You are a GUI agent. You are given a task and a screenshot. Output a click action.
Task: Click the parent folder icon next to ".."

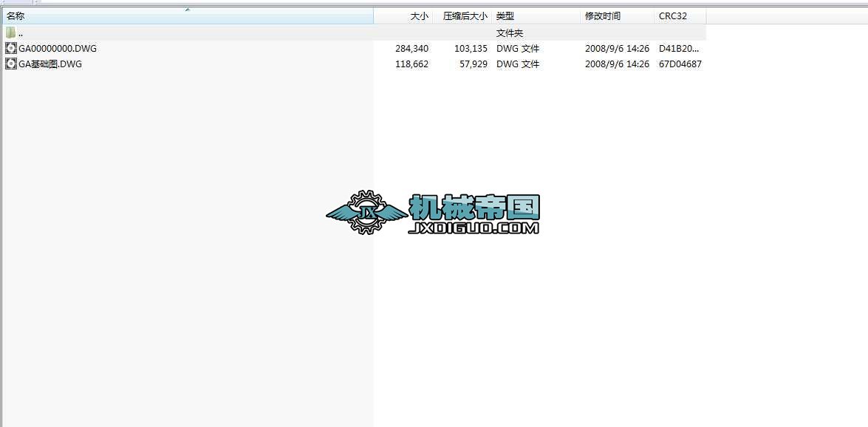tap(10, 32)
